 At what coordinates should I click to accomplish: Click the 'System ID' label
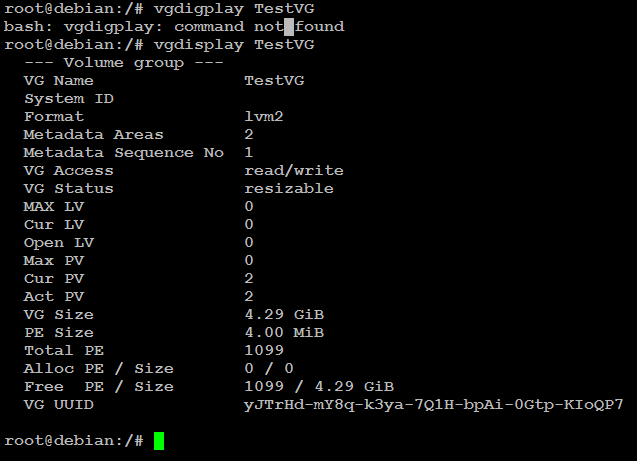click(69, 99)
